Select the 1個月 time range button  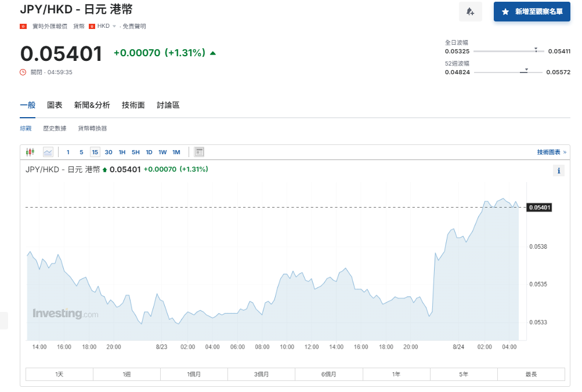[x=194, y=375]
